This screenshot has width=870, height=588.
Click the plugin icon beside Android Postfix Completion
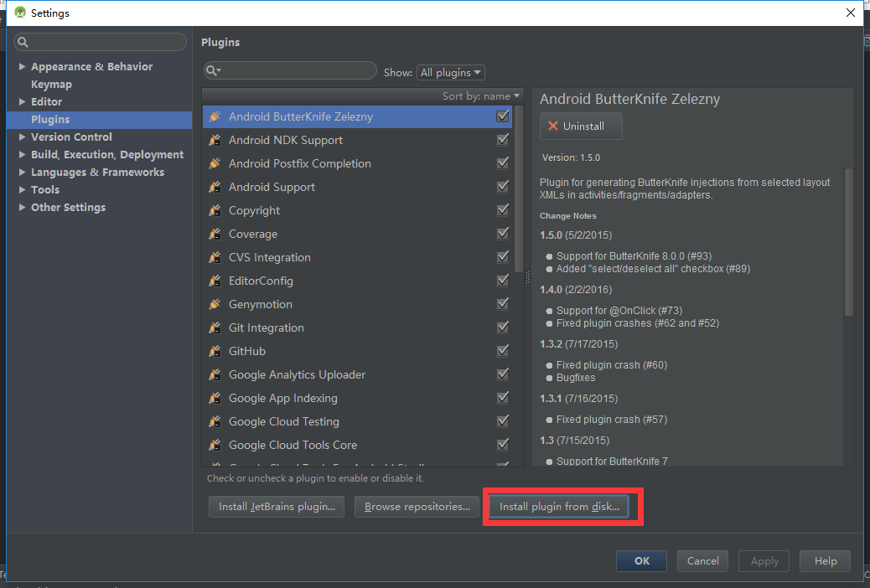[215, 163]
